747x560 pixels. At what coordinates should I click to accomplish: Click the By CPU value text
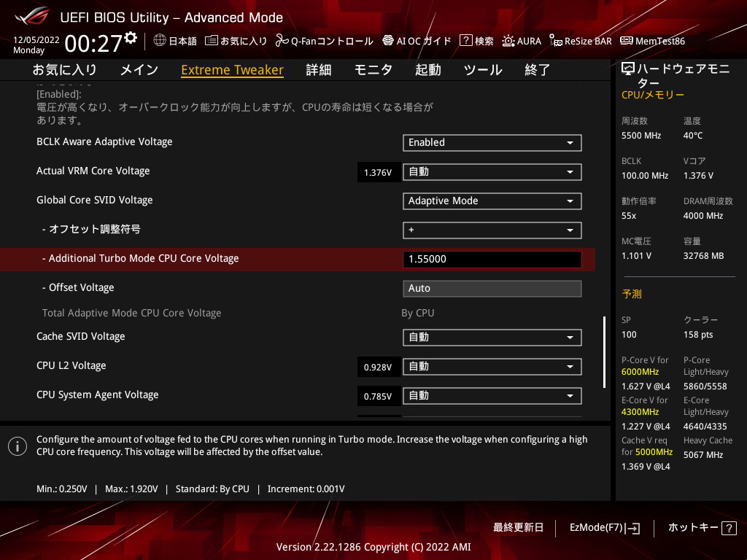tap(418, 313)
